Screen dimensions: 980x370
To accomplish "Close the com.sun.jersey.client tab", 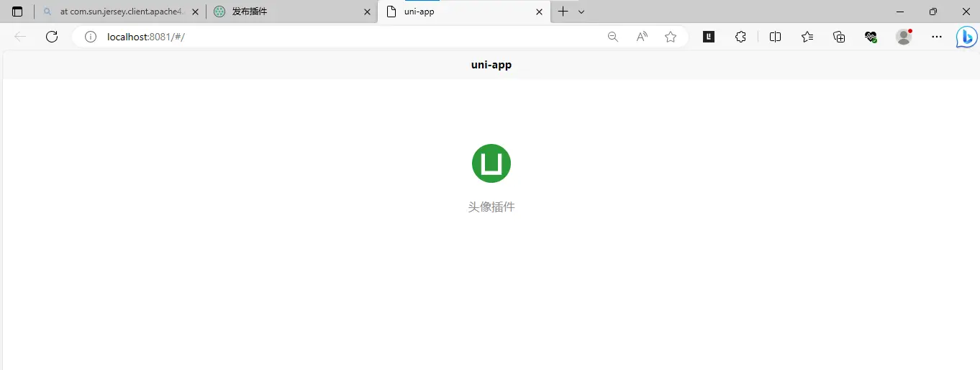I will [195, 12].
